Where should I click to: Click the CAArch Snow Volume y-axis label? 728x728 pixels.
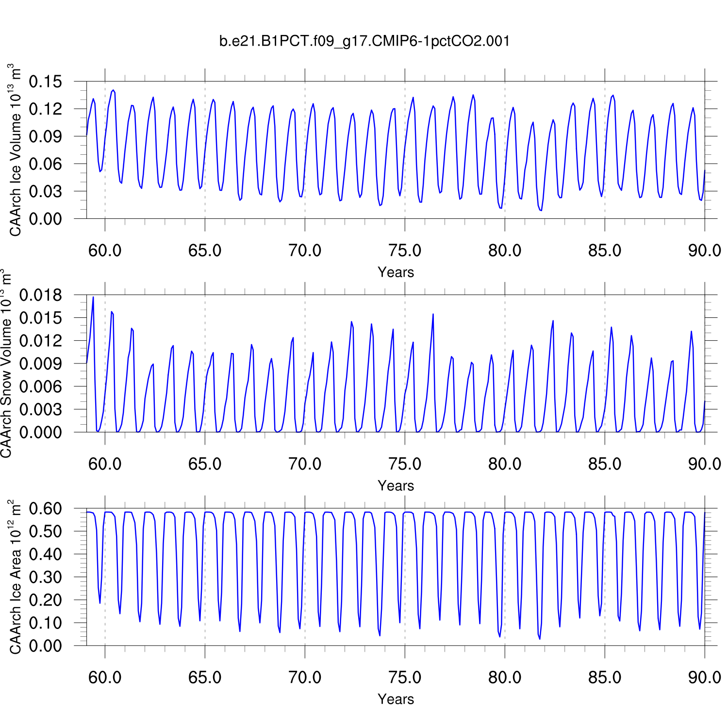pos(6,364)
